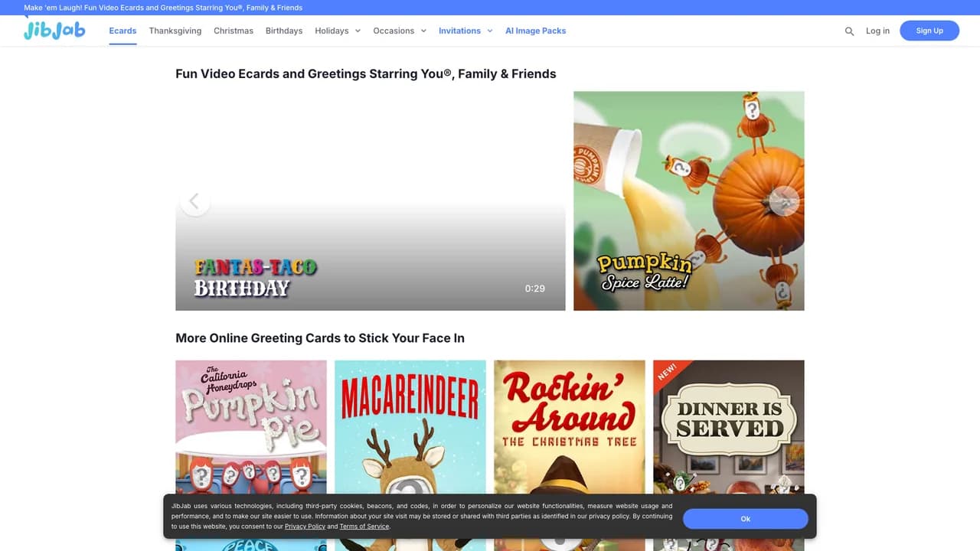
Task: Open the Fantas-Taco Birthday video card
Action: pyautogui.click(x=371, y=201)
